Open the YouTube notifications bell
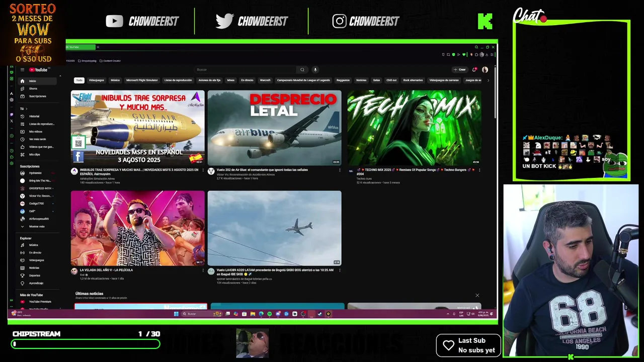Viewport: 644px width, 362px height. point(474,70)
